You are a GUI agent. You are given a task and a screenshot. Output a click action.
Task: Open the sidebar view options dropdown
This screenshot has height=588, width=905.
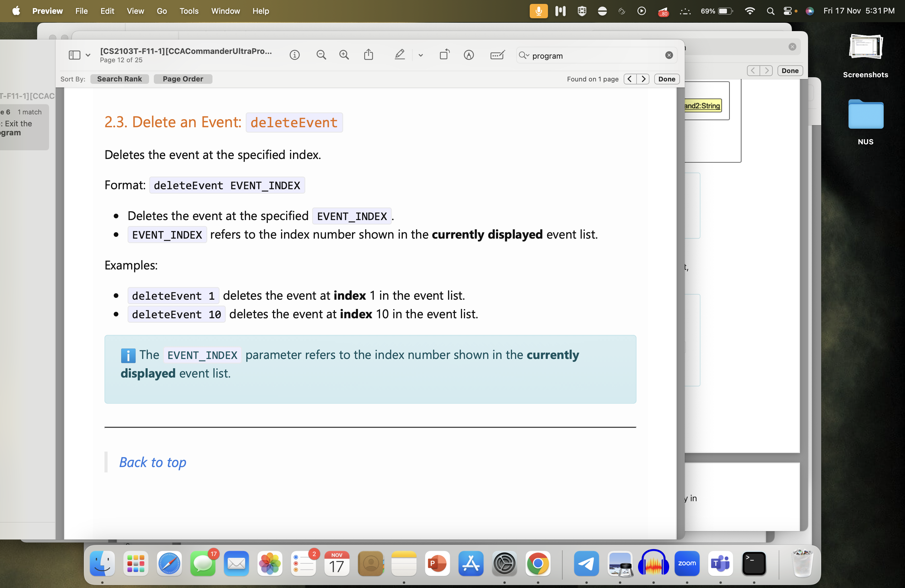[88, 55]
